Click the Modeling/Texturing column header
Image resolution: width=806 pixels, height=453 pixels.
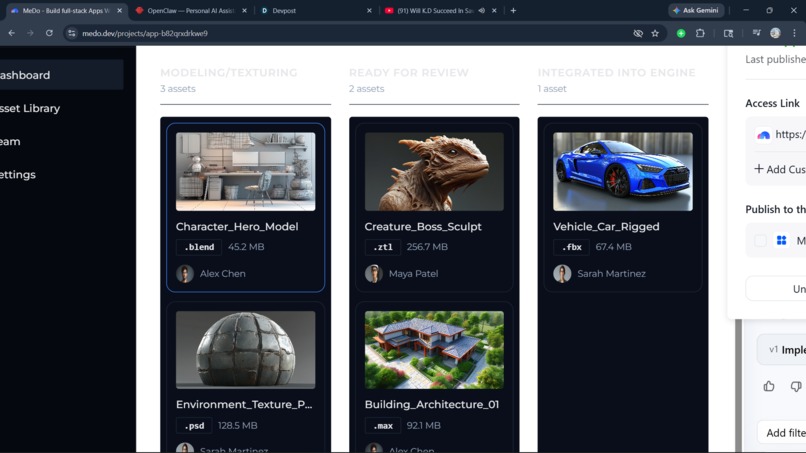(229, 73)
